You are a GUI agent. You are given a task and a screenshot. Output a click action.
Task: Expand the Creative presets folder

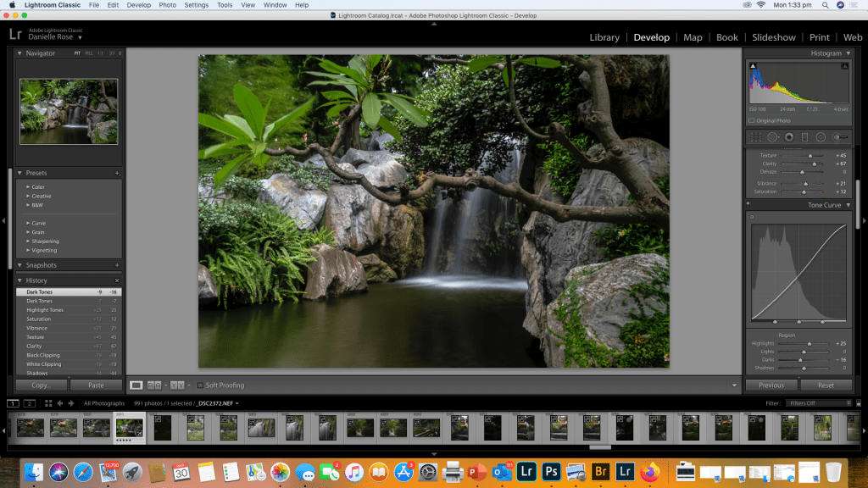coord(42,196)
